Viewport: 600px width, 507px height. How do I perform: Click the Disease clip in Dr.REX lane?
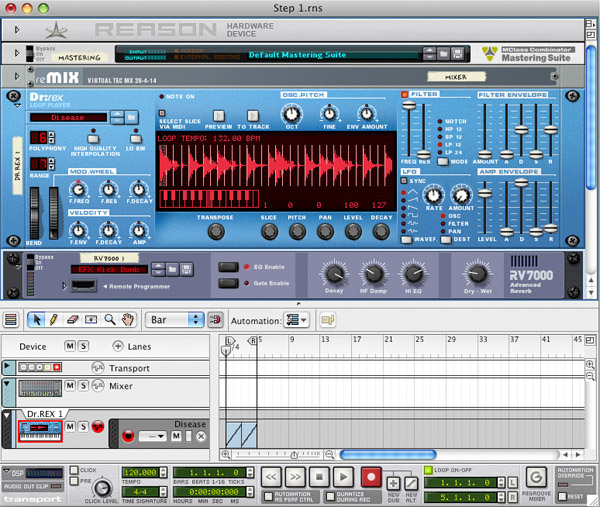click(241, 435)
